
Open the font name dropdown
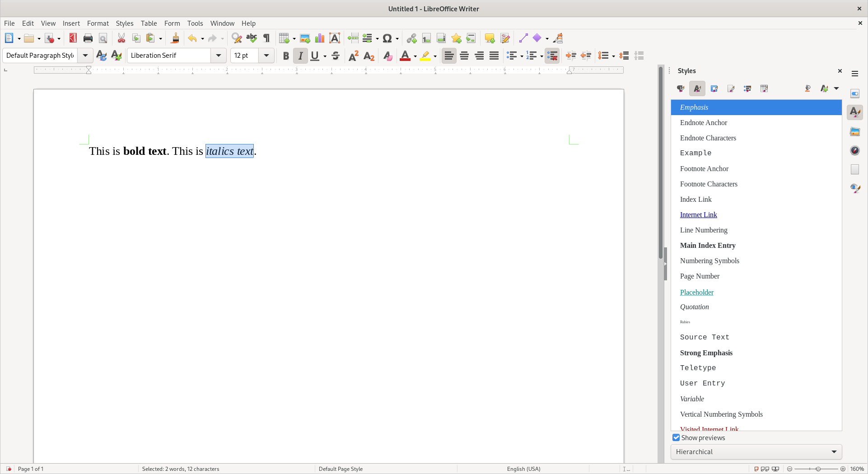coord(219,55)
